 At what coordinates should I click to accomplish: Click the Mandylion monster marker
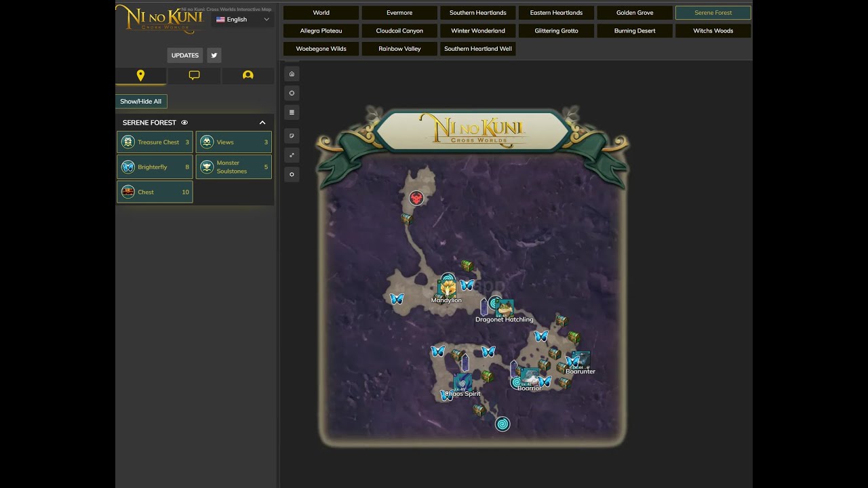click(x=446, y=288)
